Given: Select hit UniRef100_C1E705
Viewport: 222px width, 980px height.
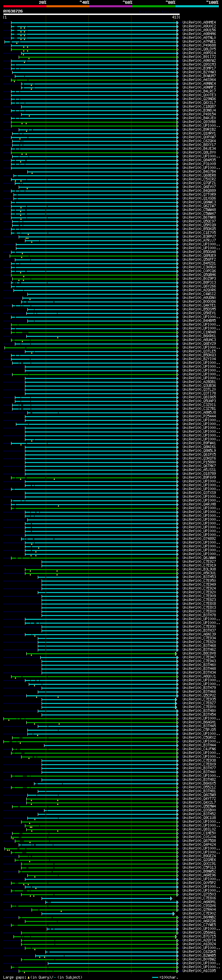Looking at the screenshot, I should pos(199,233).
